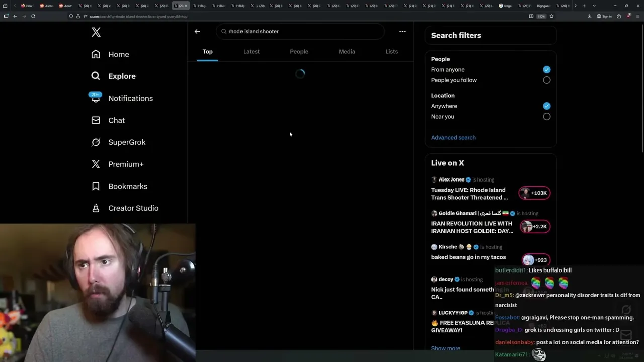Open Premium+ X icon in sidebar

[96, 164]
